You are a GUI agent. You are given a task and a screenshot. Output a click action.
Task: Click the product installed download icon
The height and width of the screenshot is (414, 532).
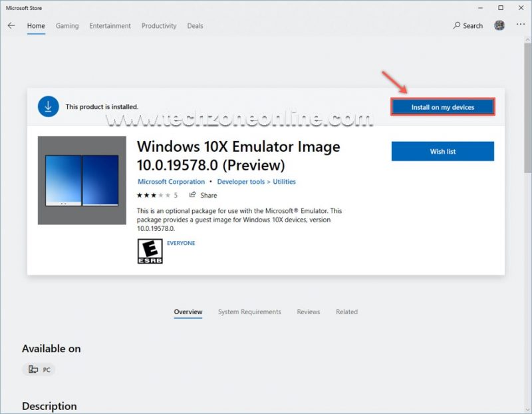tap(48, 106)
